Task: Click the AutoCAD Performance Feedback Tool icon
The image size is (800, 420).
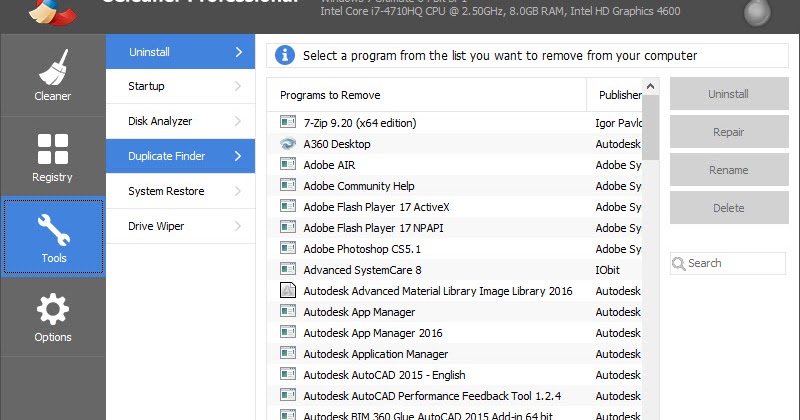Action: (x=288, y=395)
